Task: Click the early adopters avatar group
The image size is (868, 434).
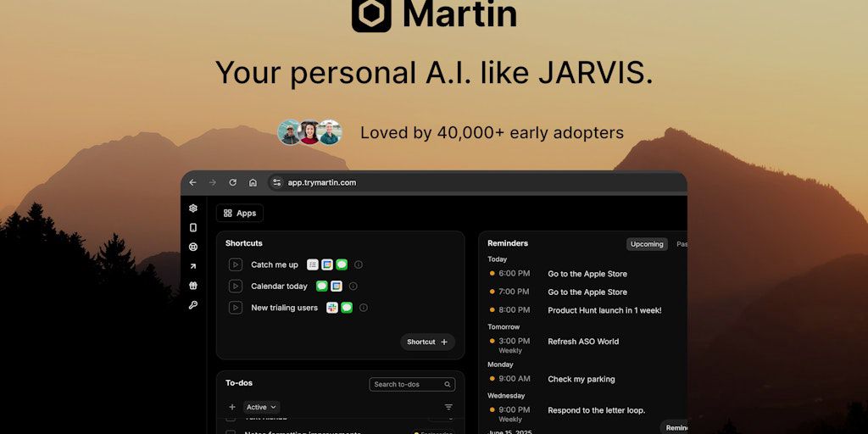Action: 309,132
